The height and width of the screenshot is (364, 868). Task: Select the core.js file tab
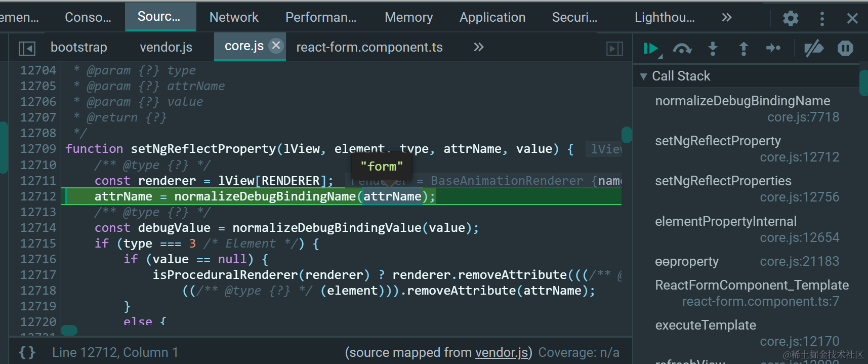click(x=244, y=46)
